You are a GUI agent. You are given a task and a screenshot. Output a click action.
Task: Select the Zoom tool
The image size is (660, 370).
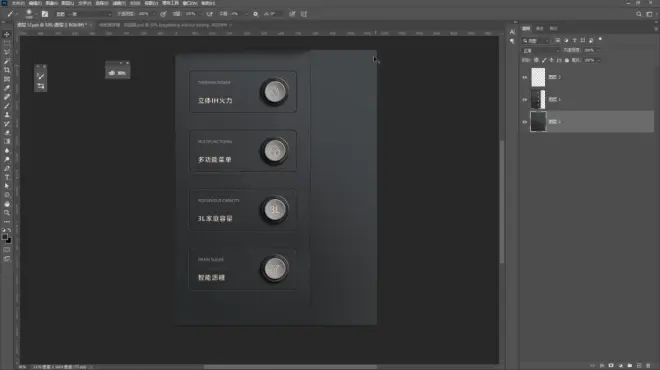point(7,213)
